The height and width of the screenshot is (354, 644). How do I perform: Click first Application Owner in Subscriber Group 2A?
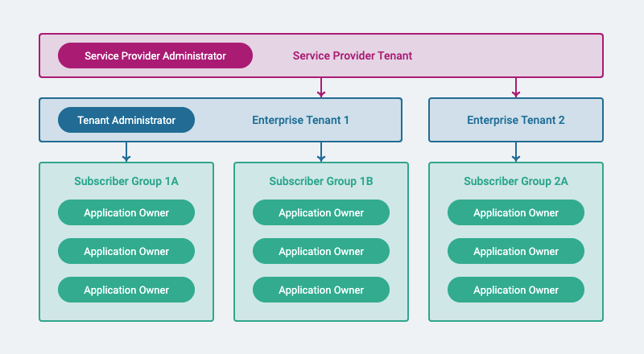(516, 212)
